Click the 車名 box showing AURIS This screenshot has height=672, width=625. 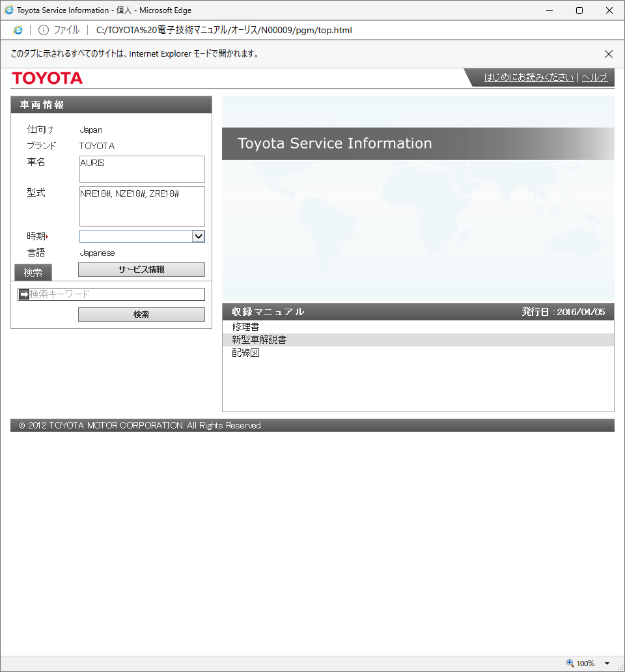(x=142, y=169)
